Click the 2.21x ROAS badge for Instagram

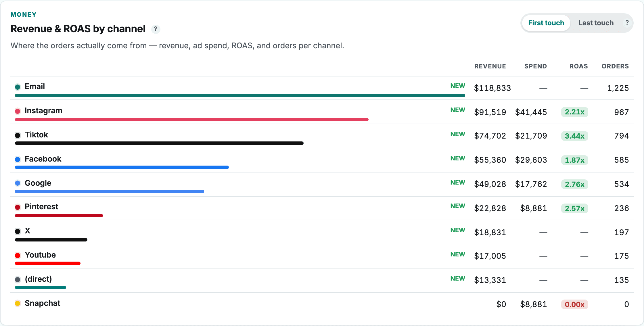(x=574, y=112)
